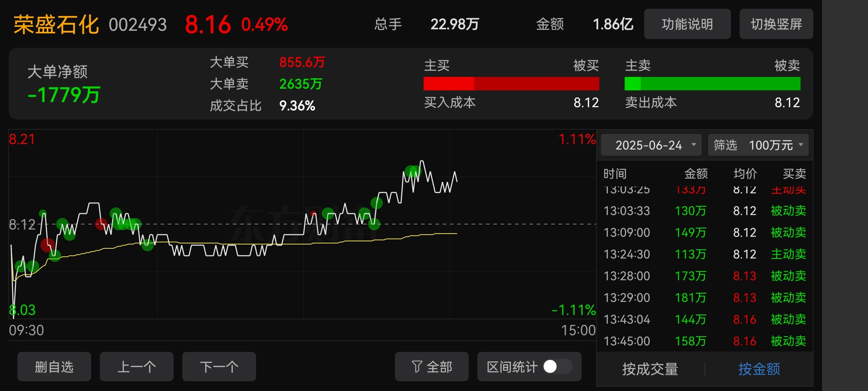Click the funnel icon beside 全部
The height and width of the screenshot is (391, 868).
pos(417,367)
